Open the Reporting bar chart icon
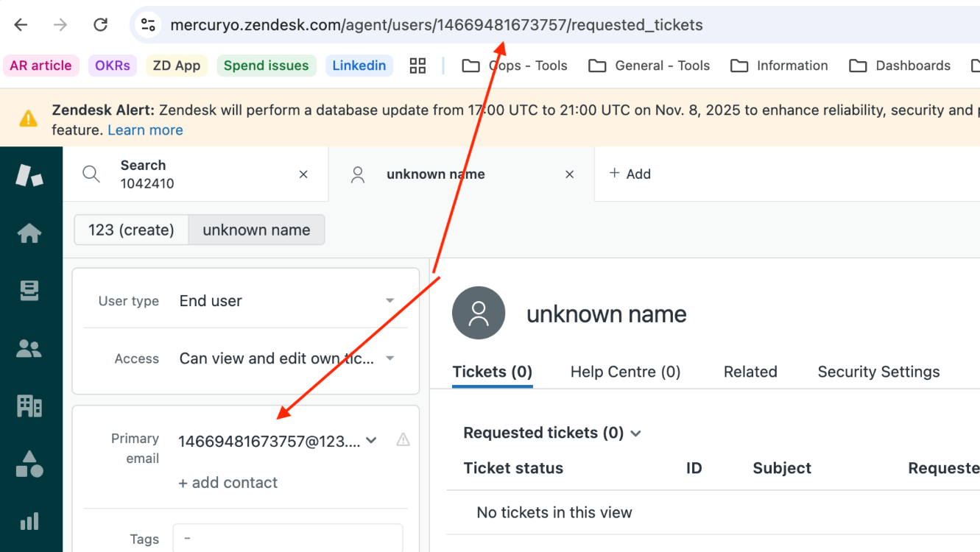Viewport: 980px width, 552px height. pyautogui.click(x=29, y=522)
